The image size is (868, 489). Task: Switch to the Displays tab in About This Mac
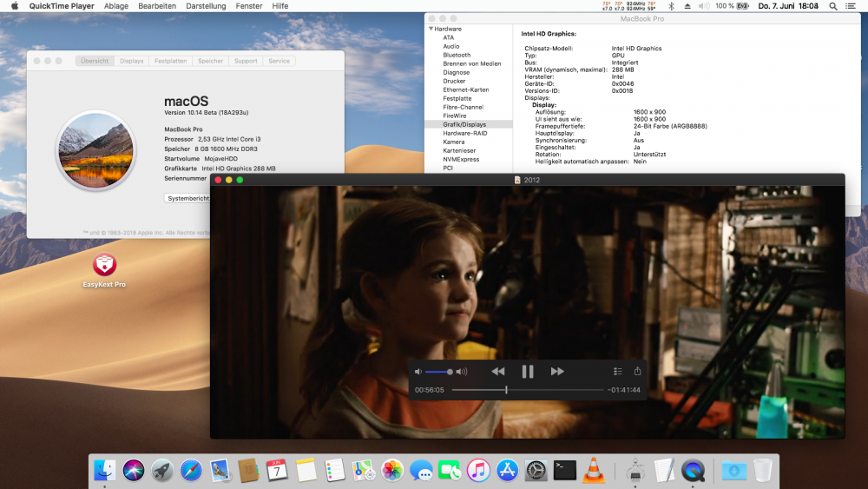pyautogui.click(x=132, y=61)
